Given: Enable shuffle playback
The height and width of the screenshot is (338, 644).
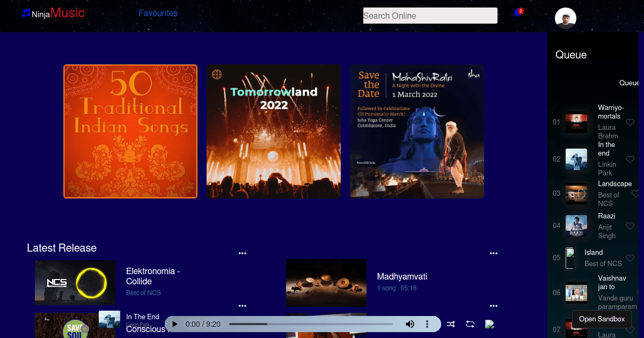Looking at the screenshot, I should (x=451, y=324).
